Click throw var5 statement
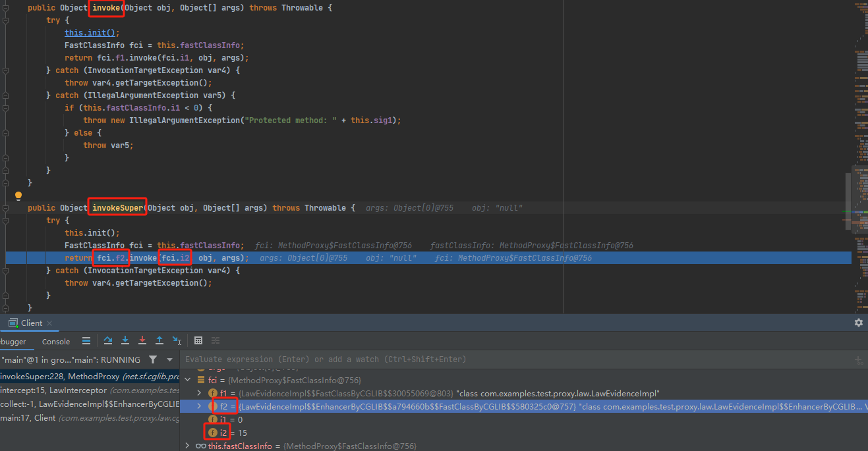 coord(108,146)
